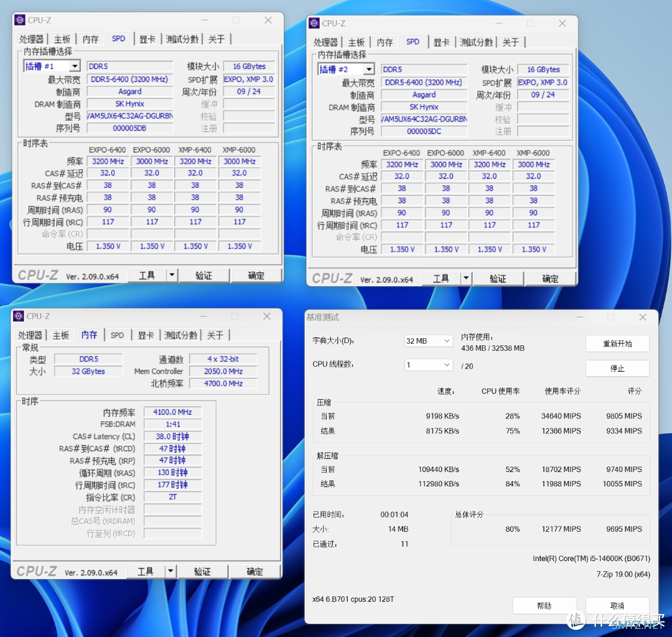
Task: Open dictionary size 32 MB dropdown
Action: pyautogui.click(x=429, y=341)
